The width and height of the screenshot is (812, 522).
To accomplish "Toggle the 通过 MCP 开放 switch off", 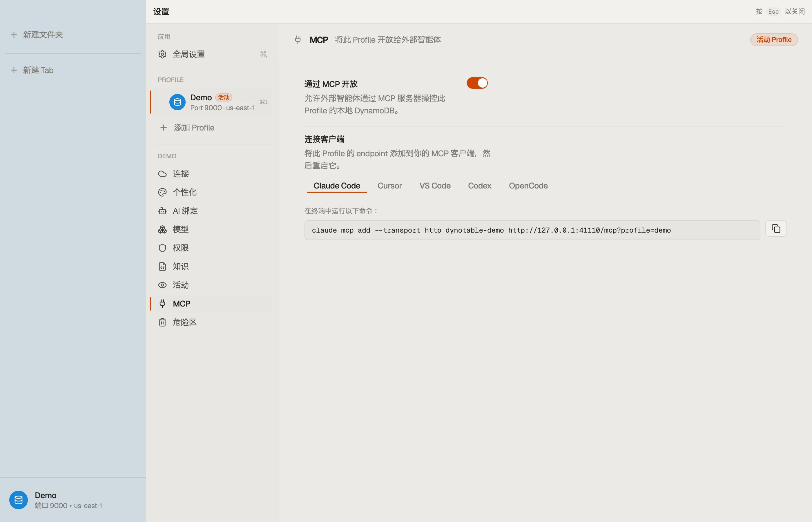I will [477, 83].
